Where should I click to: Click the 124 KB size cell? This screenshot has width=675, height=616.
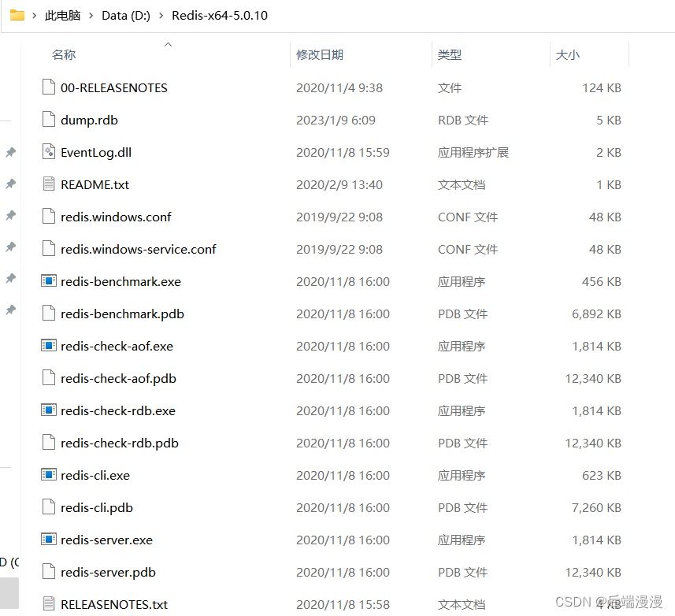coord(602,87)
